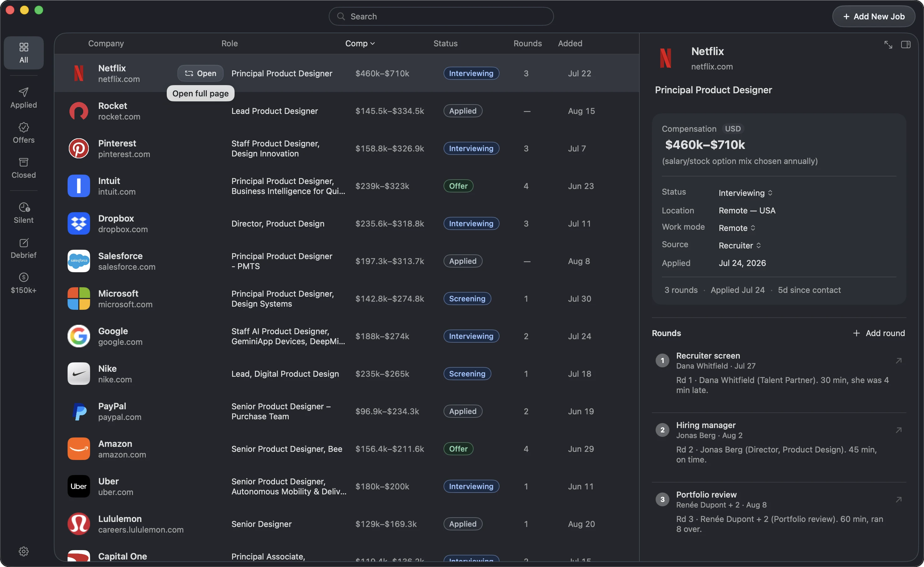Click the Netflix logo in detail panel
Image resolution: width=924 pixels, height=567 pixels.
point(666,58)
